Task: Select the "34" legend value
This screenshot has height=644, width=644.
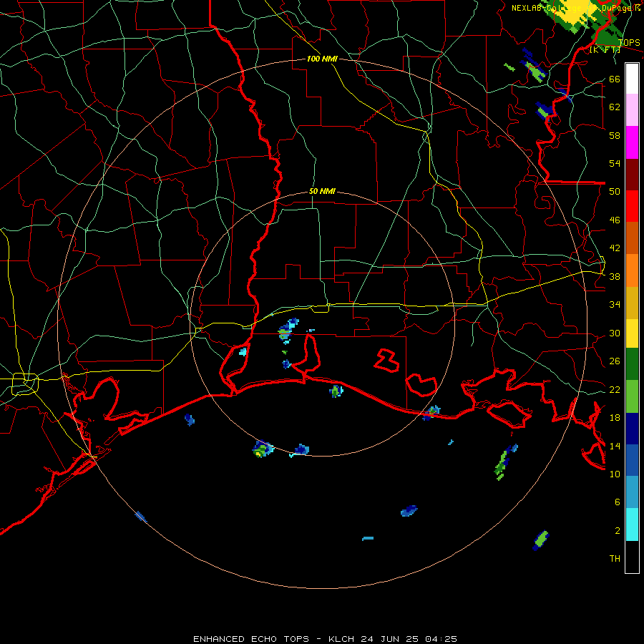Action: [x=615, y=305]
